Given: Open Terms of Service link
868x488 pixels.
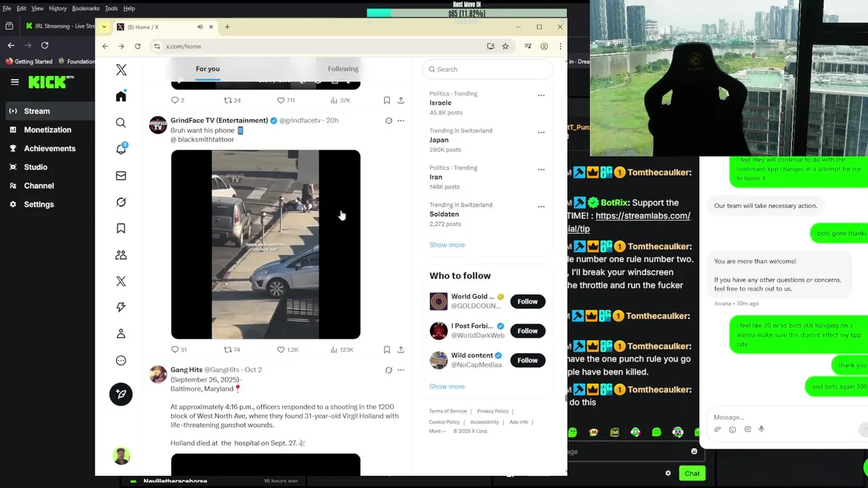Looking at the screenshot, I should point(448,411).
